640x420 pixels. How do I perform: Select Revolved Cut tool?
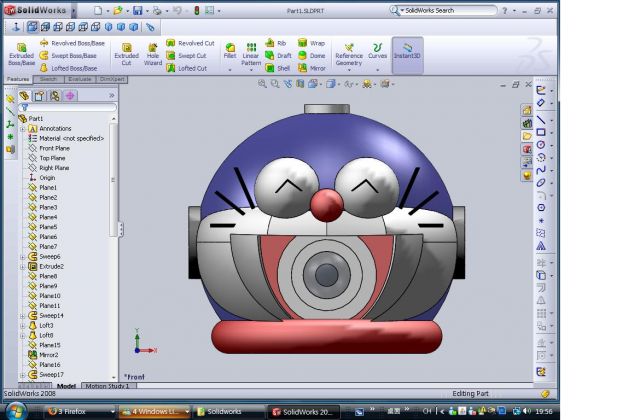point(190,43)
